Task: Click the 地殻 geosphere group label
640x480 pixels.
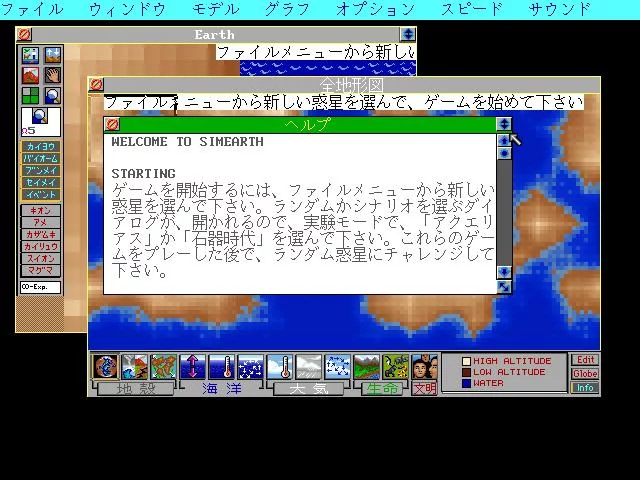Action: tap(136, 389)
